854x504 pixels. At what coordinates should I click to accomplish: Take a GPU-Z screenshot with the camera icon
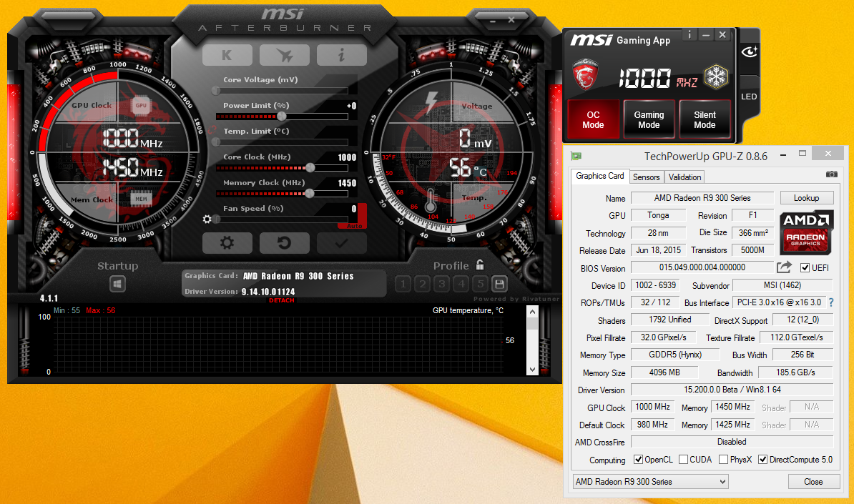pos(830,174)
